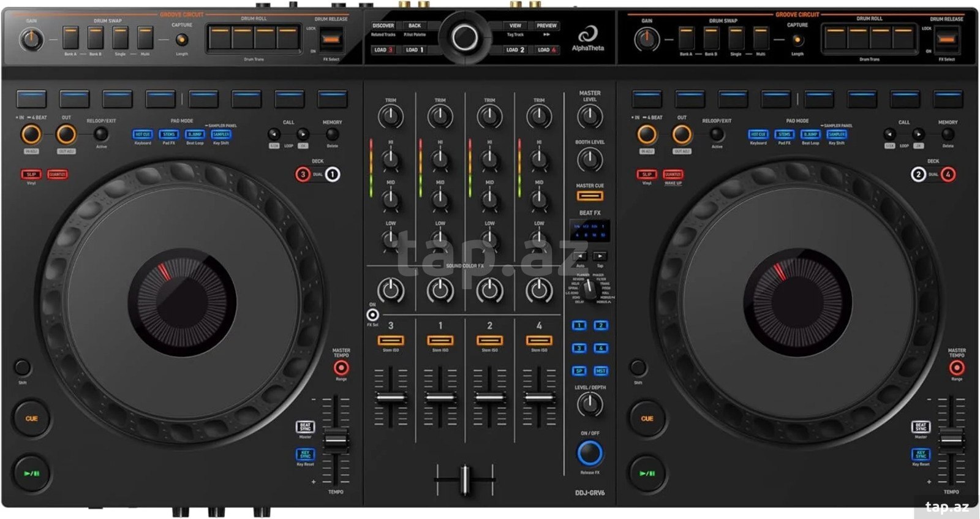Click LOAD 3 to load deck 3
Screen dimensions: 980x519
(x=383, y=50)
